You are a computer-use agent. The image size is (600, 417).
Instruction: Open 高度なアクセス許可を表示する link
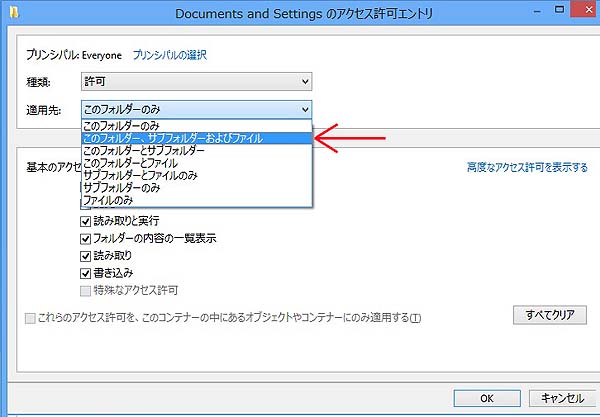527,167
